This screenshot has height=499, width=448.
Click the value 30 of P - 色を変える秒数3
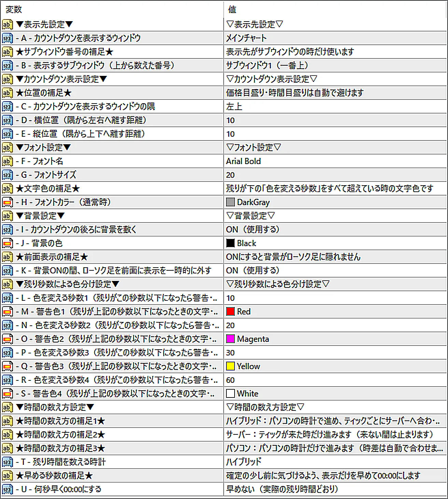tap(230, 353)
